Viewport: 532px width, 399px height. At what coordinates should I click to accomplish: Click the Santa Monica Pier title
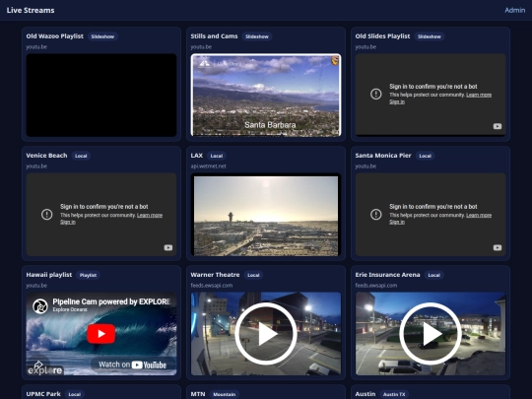tap(383, 156)
